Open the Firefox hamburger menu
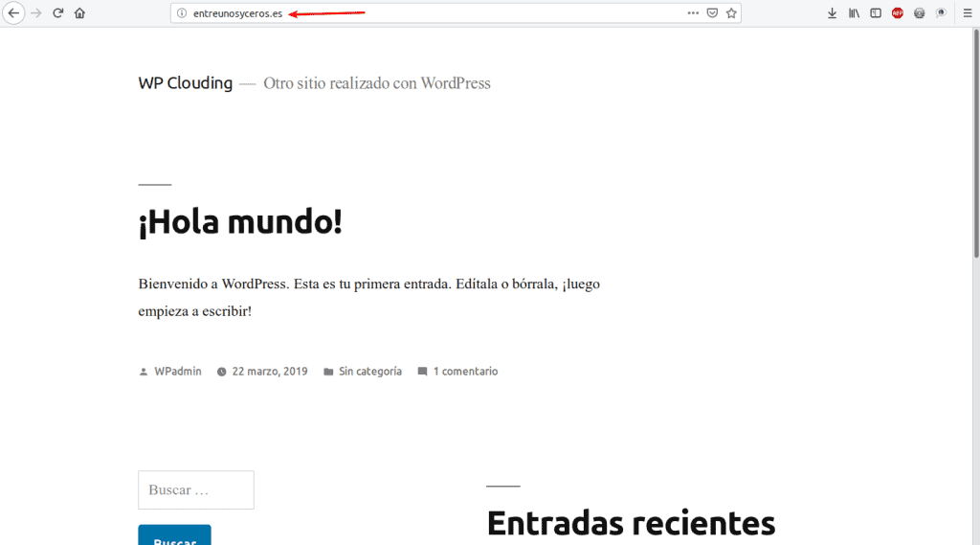Screen dimensions: 980x545 968,13
